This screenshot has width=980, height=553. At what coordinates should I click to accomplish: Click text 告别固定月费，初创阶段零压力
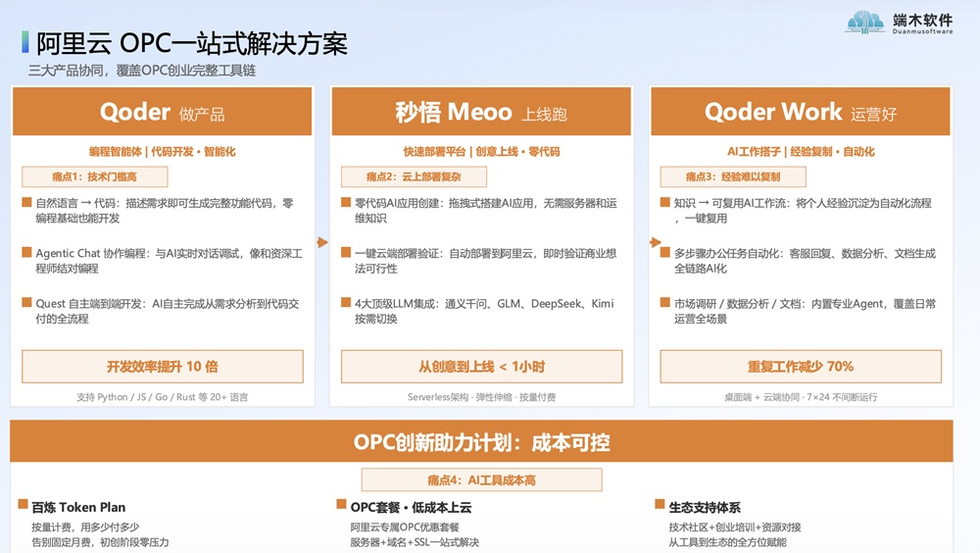(100, 542)
